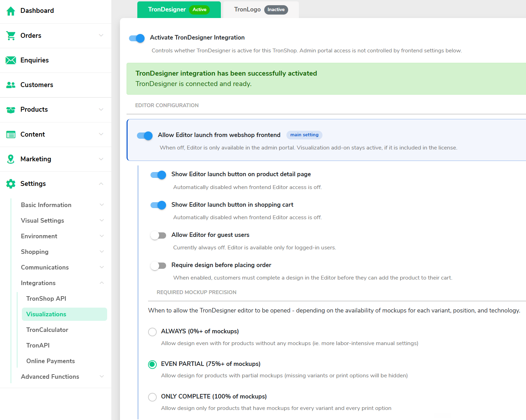Switch to the TronDesigner tab
This screenshot has height=420, width=526.
coord(179,10)
